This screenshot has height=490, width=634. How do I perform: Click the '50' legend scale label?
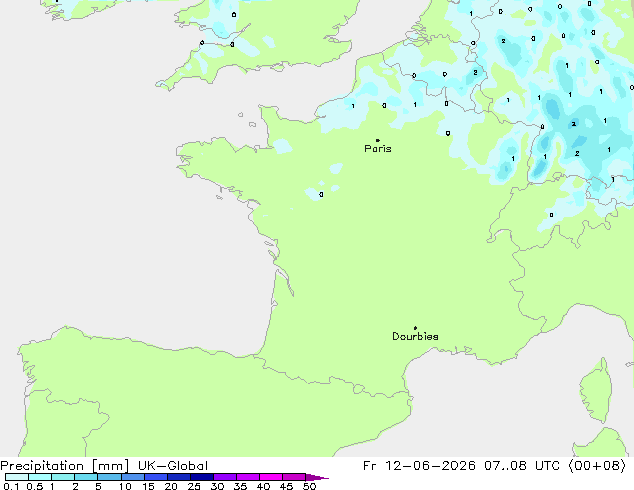(x=309, y=486)
